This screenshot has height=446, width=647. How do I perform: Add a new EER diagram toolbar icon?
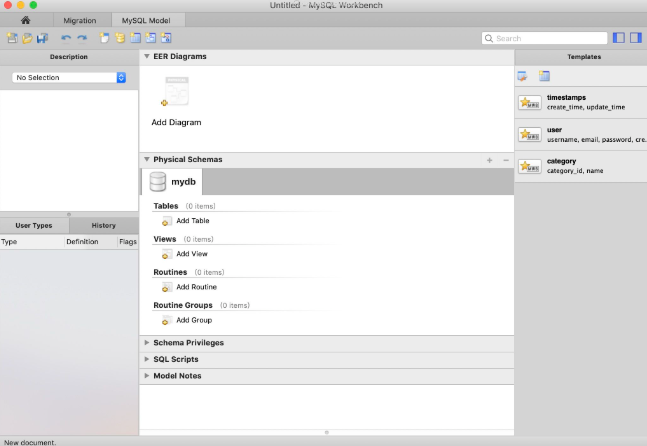104,38
